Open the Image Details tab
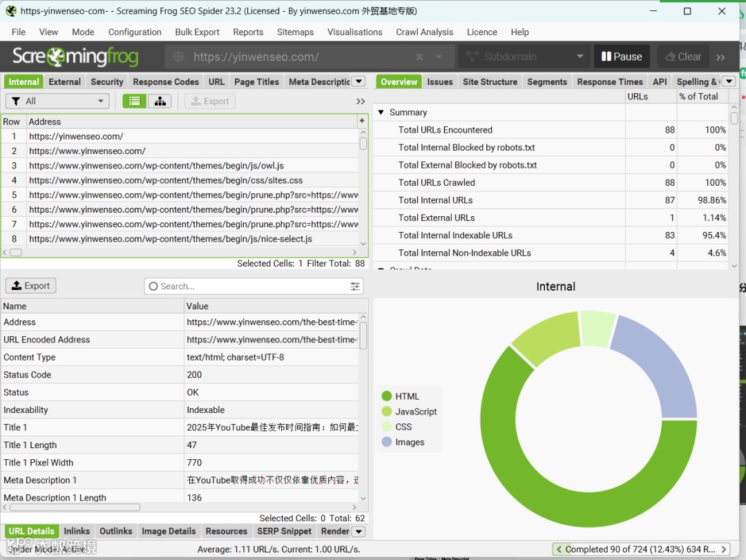 (x=169, y=531)
